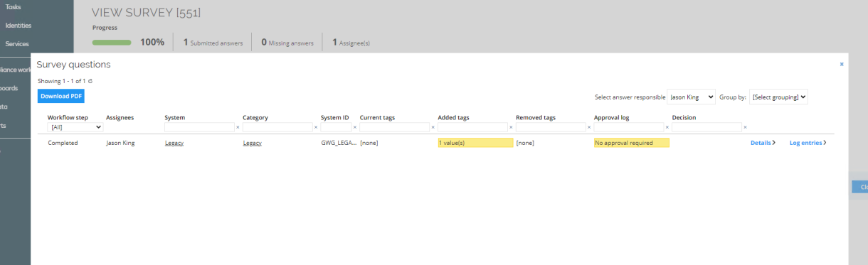Refresh the survey questions list
The height and width of the screenshot is (265, 868).
click(90, 81)
